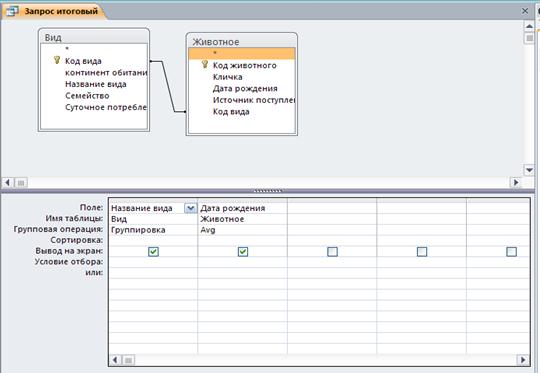Select Код вида field in Животное table
540x373 pixels.
click(x=231, y=112)
